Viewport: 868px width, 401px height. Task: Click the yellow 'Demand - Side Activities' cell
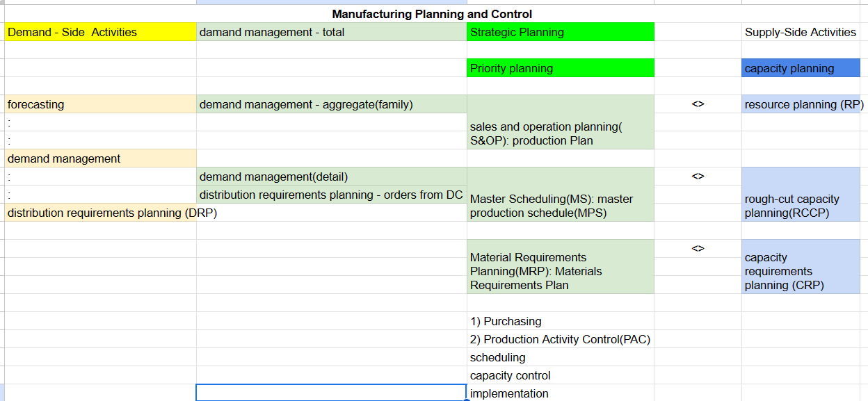100,32
